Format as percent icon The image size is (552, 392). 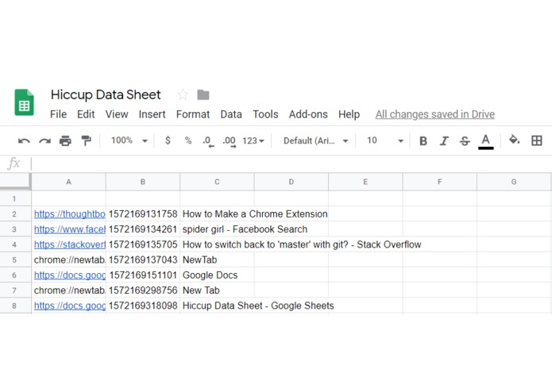188,140
